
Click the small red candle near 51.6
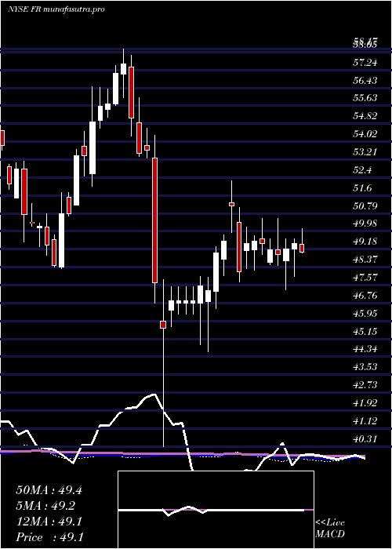click(x=231, y=204)
